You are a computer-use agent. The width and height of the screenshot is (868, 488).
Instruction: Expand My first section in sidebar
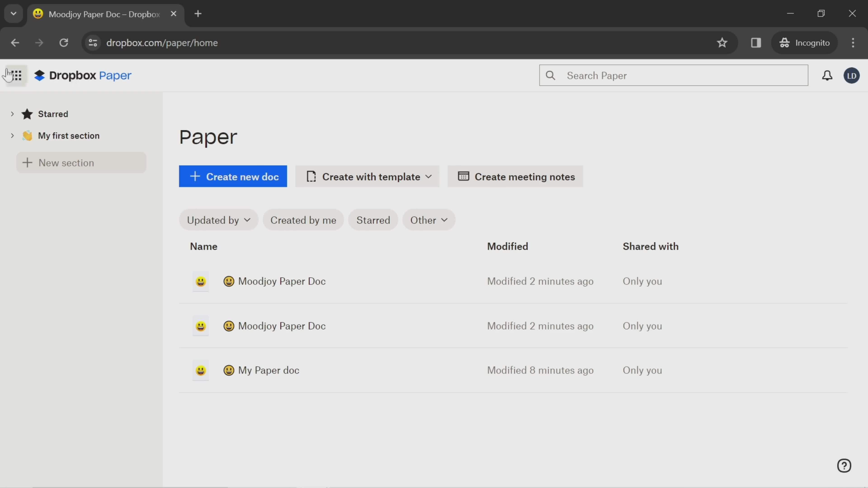click(x=12, y=135)
